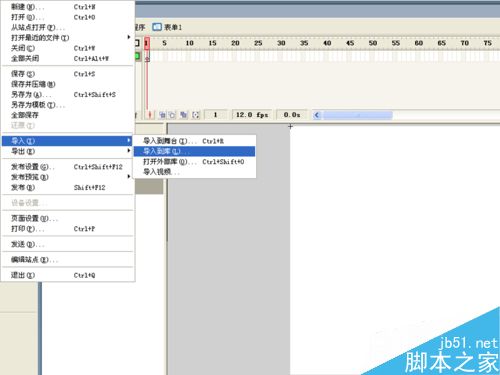Choose 发送 (Send) menu entry
500x375 pixels.
point(68,244)
